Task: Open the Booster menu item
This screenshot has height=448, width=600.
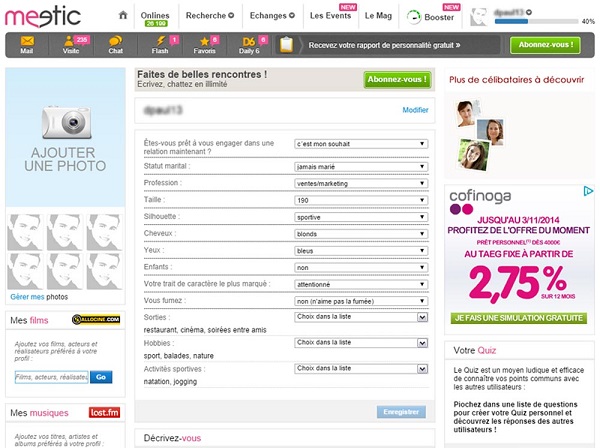Action: [x=439, y=17]
